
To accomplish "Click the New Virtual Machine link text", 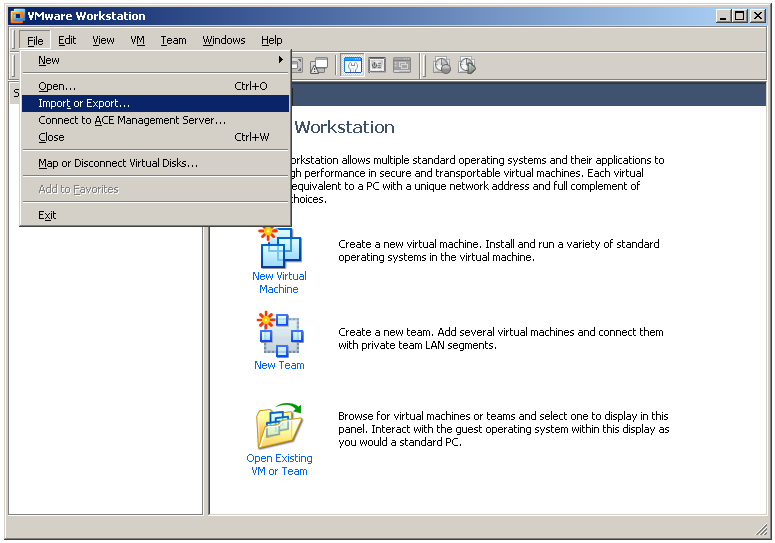I will (279, 282).
